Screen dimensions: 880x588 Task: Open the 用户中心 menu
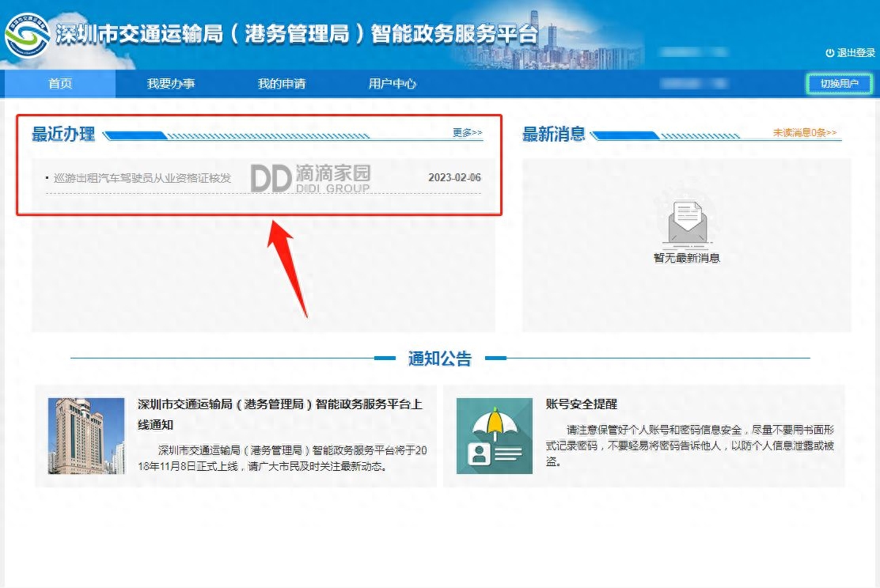[392, 84]
